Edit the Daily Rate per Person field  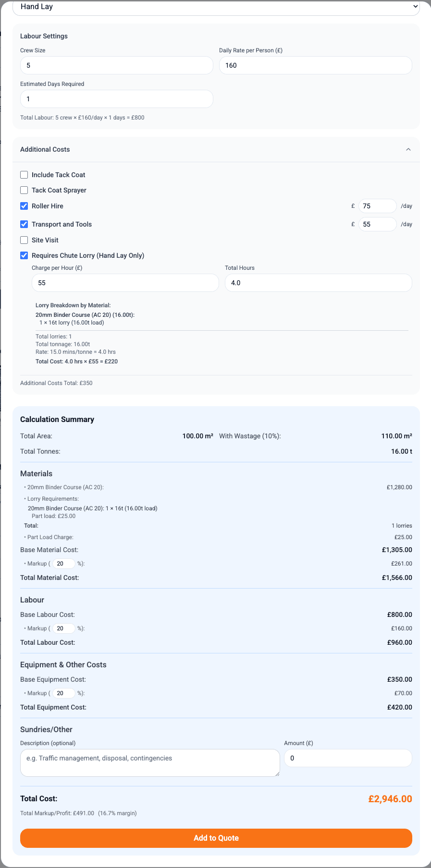tap(315, 65)
